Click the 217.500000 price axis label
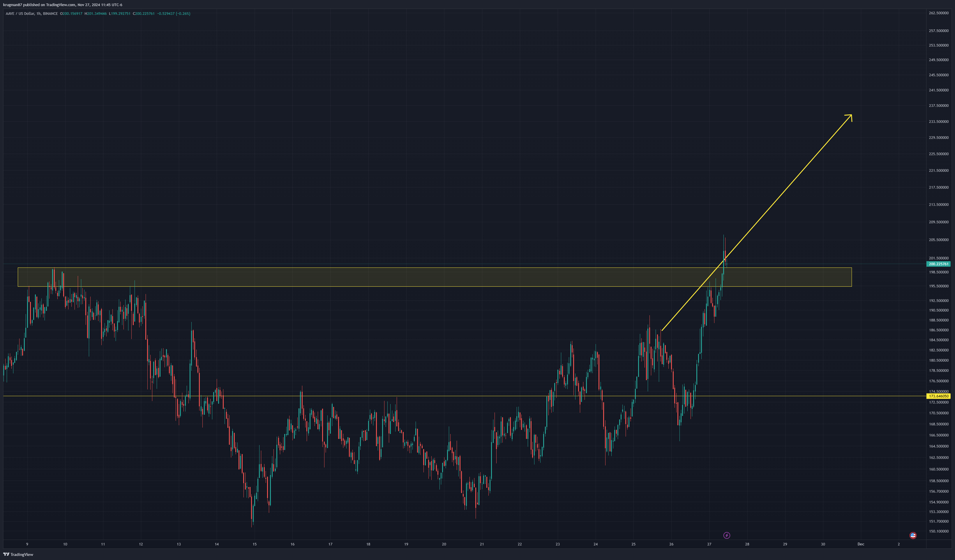Image resolution: width=955 pixels, height=560 pixels. [x=939, y=187]
